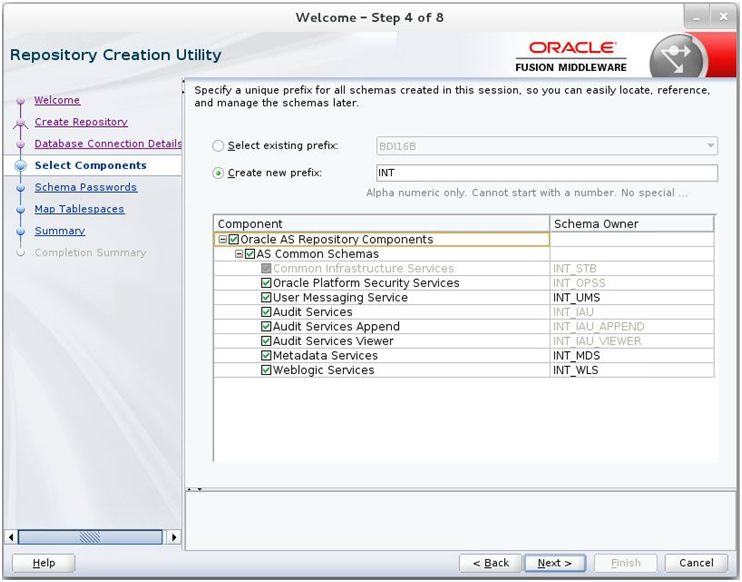742x582 pixels.
Task: Click the INT_UMS schema owner cell
Action: [632, 298]
